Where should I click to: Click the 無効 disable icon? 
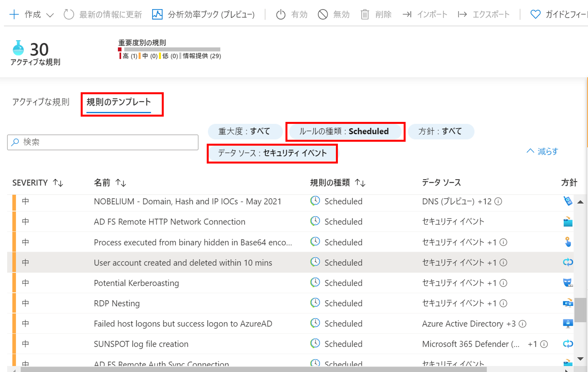(323, 14)
